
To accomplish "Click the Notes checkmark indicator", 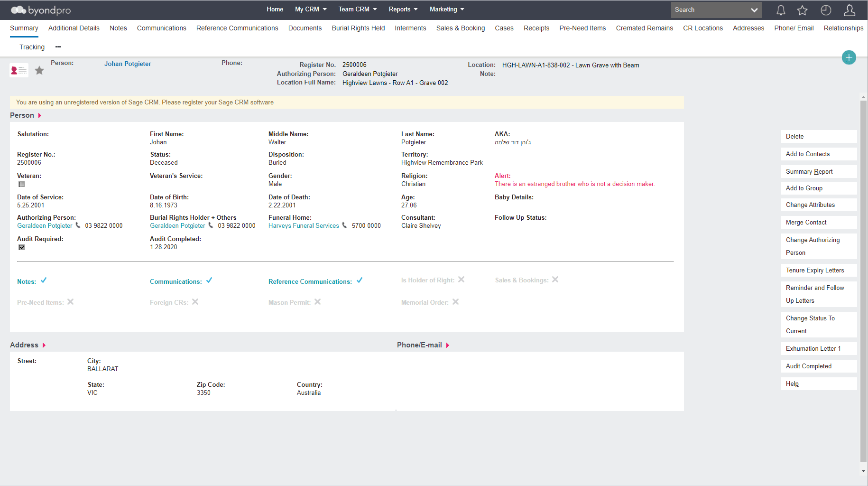I will (44, 280).
